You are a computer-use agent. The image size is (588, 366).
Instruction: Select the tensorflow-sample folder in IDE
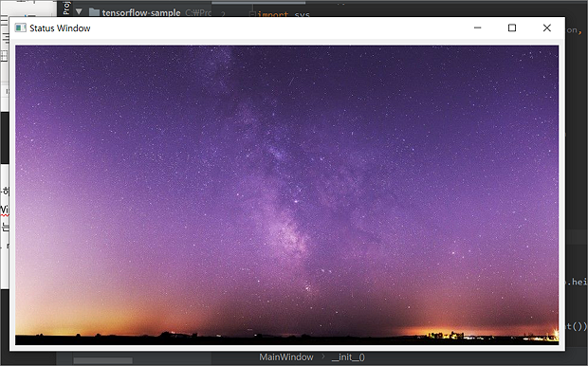click(x=141, y=12)
